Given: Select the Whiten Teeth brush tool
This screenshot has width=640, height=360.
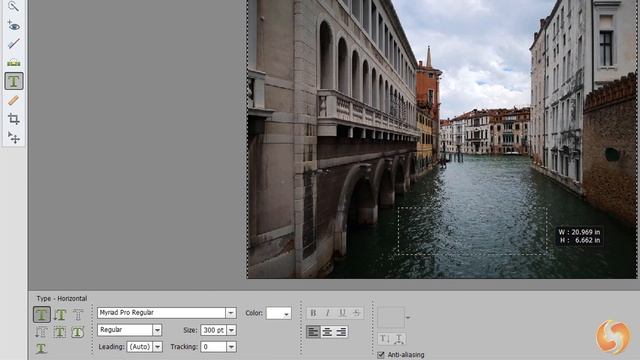Looking at the screenshot, I should coord(13,44).
